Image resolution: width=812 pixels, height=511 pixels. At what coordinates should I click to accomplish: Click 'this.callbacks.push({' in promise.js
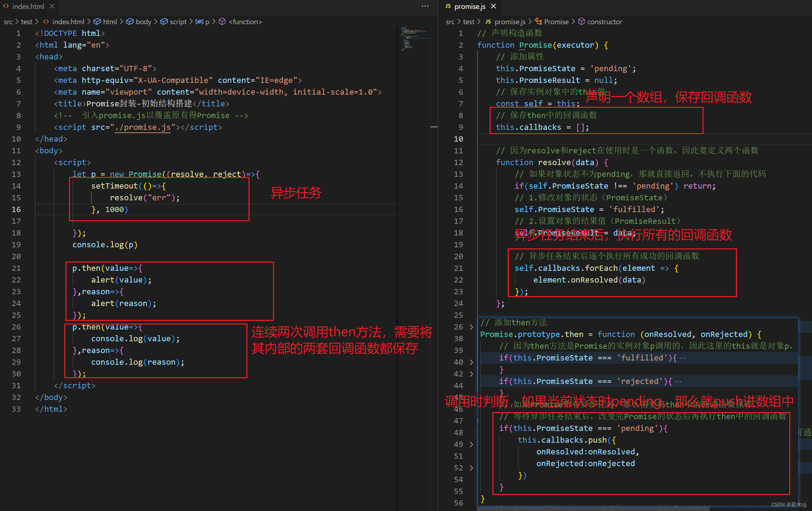point(567,440)
